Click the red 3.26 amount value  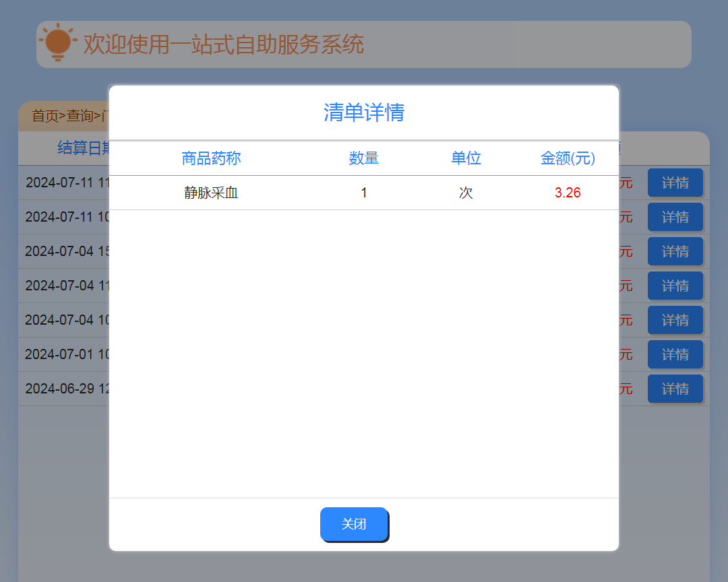click(568, 193)
